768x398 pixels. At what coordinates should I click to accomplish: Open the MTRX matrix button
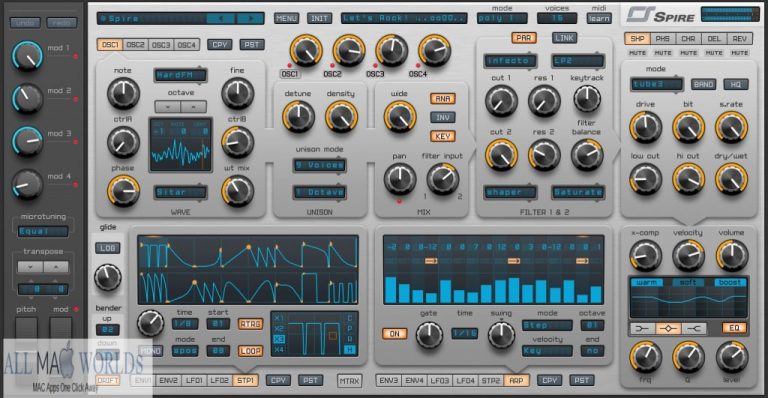350,381
